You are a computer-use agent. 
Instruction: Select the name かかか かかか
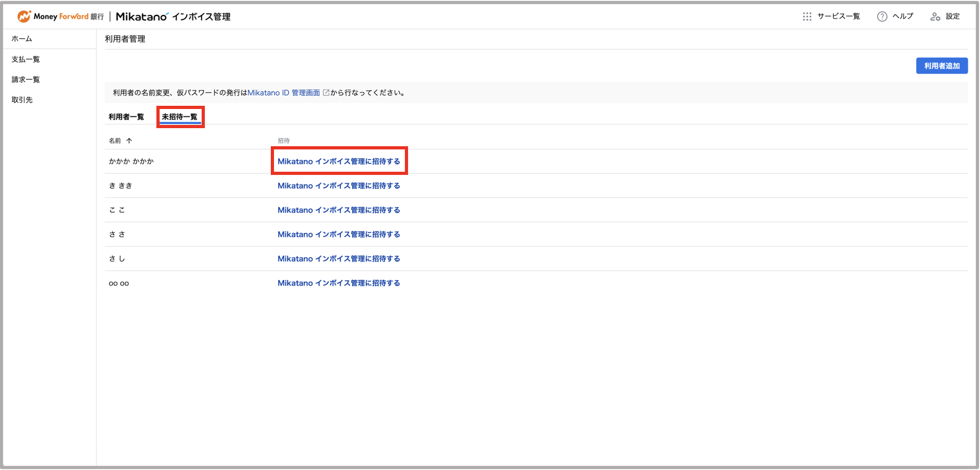pyautogui.click(x=131, y=161)
